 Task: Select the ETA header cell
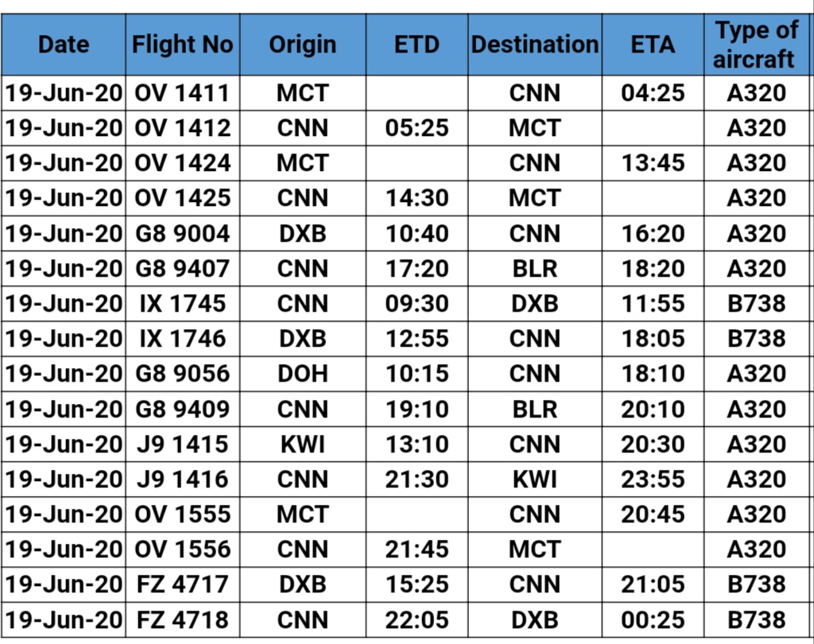653,45
